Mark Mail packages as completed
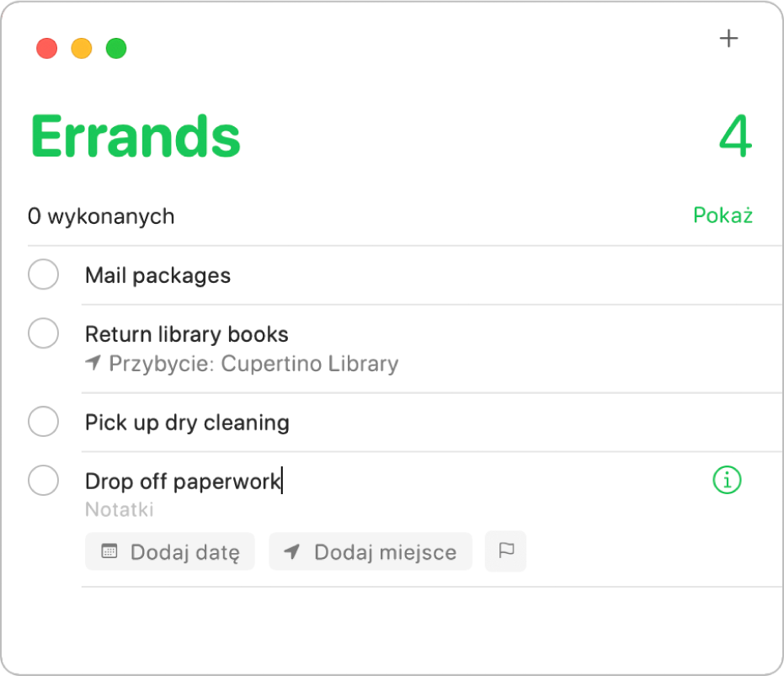Viewport: 784px width, 676px height. pos(43,274)
